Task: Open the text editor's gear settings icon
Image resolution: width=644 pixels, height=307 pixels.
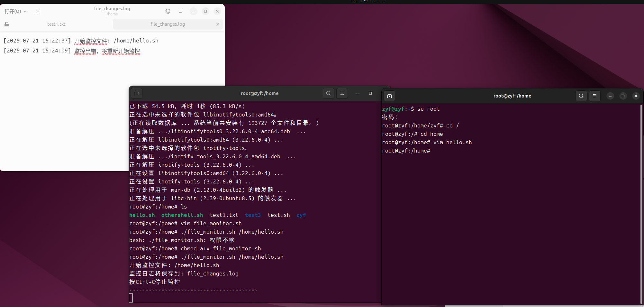Action: click(168, 11)
